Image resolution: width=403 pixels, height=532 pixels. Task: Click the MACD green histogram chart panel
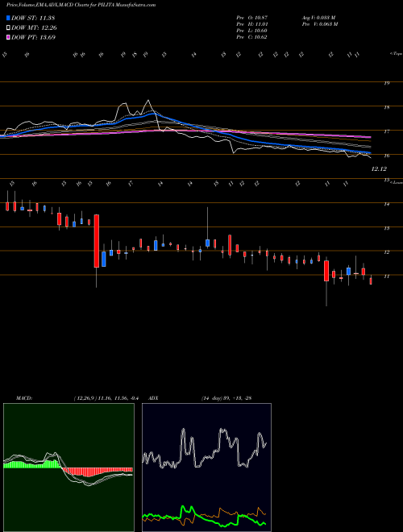(x=69, y=468)
